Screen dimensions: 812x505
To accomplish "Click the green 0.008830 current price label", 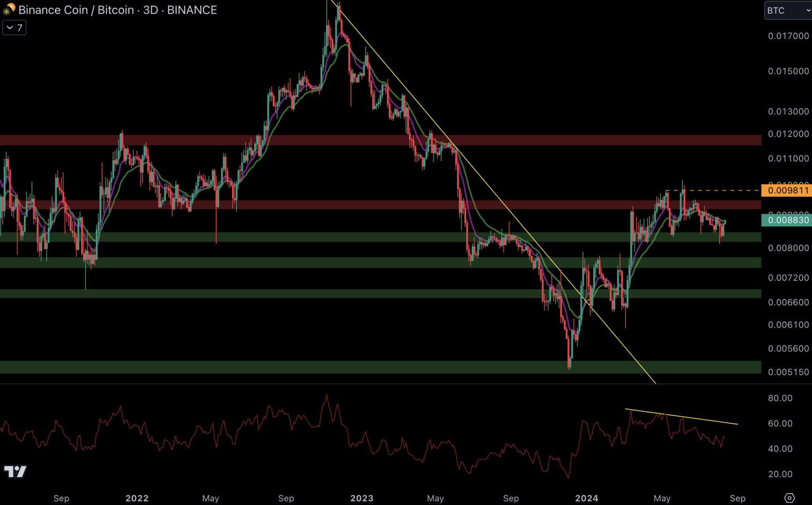I will point(788,220).
